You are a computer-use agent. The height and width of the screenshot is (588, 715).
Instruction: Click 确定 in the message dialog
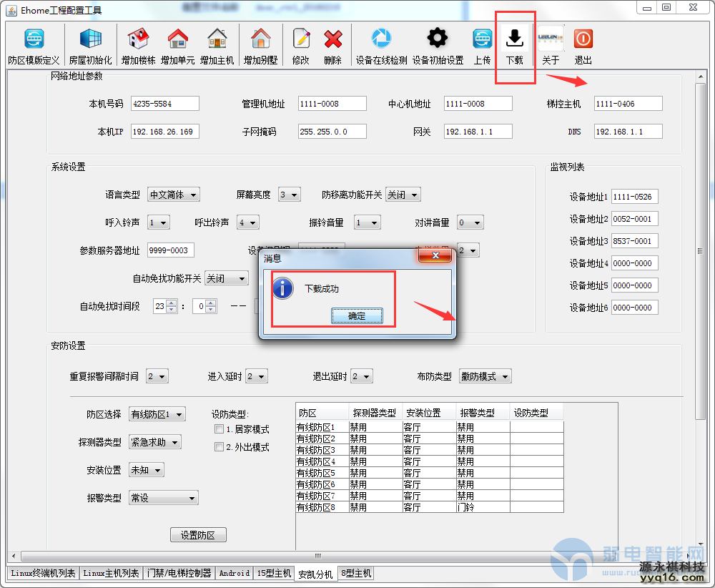coord(356,315)
